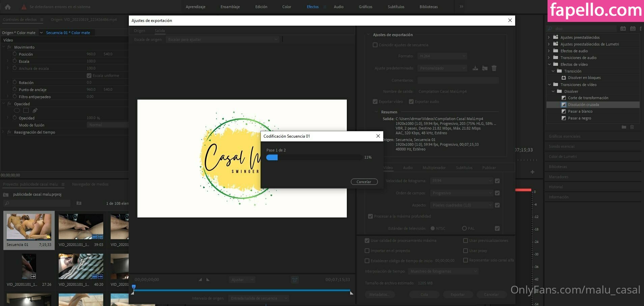The width and height of the screenshot is (644, 306).
Task: Open the Efectos workspace menu icon
Action: point(325,7)
